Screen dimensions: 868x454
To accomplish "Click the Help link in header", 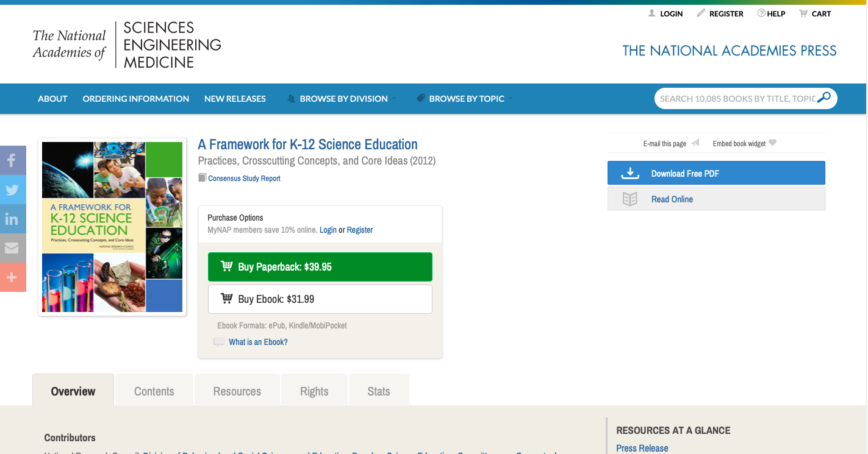I will (x=771, y=13).
